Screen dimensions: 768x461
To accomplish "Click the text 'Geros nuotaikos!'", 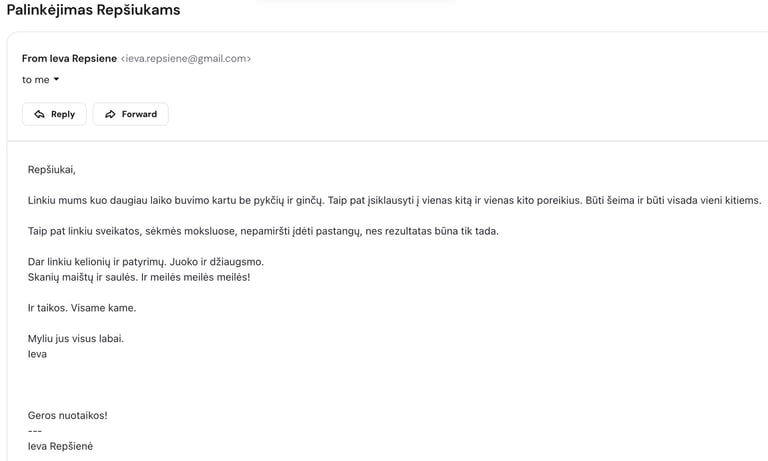I will (x=67, y=415).
